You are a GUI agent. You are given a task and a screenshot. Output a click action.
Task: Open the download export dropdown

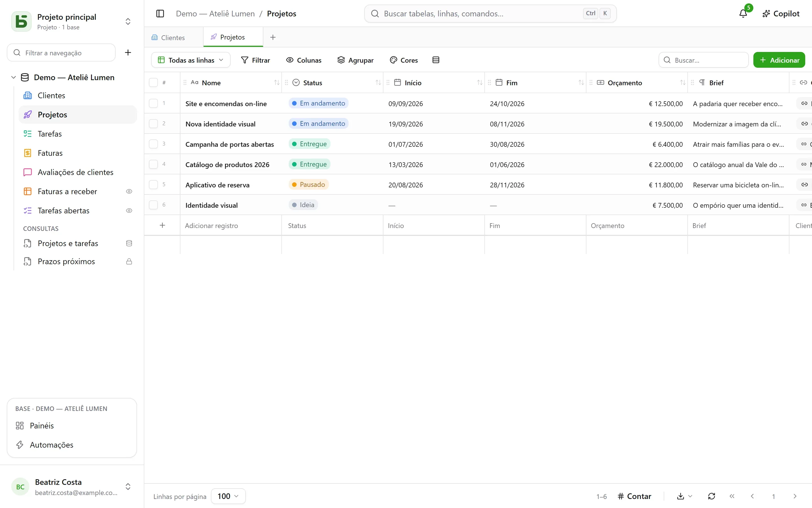click(x=685, y=496)
